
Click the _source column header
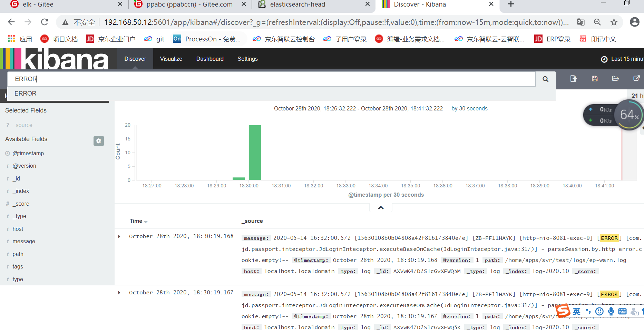[252, 221]
